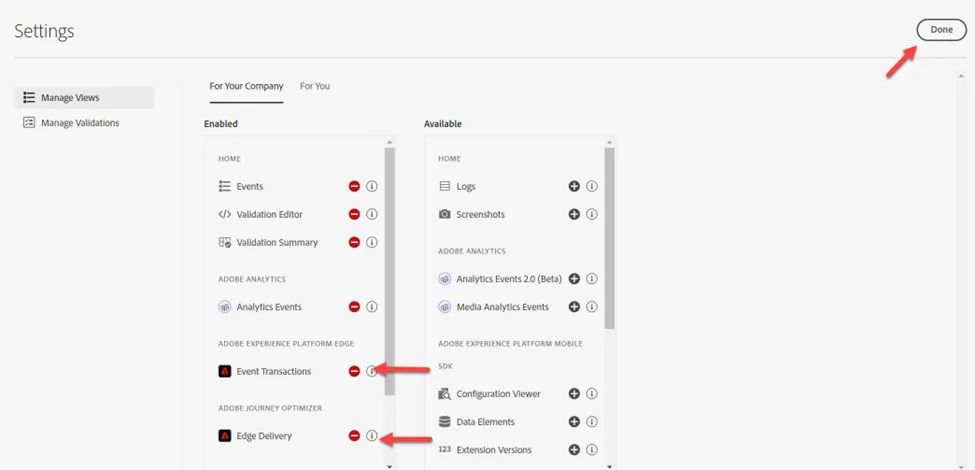Show info for the Logs view
The image size is (975, 470).
click(592, 187)
